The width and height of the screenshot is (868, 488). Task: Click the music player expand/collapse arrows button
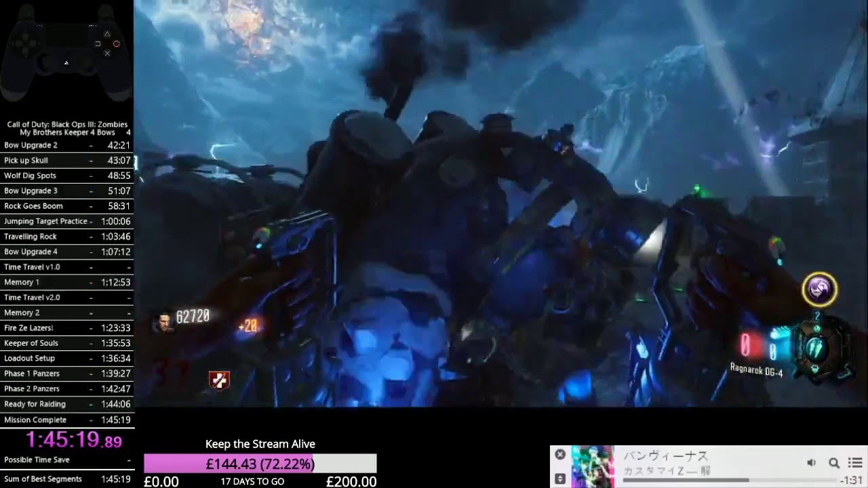560,479
